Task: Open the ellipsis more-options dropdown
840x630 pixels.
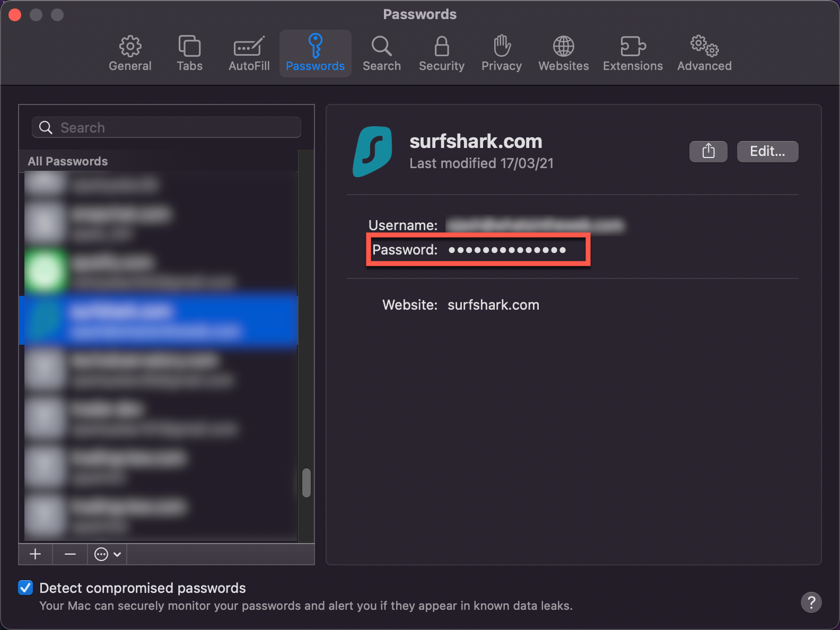Action: [x=108, y=554]
